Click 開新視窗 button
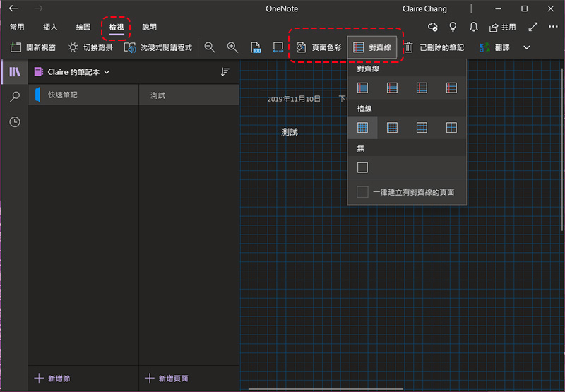Screen dimensions: 565x392 coord(32,47)
